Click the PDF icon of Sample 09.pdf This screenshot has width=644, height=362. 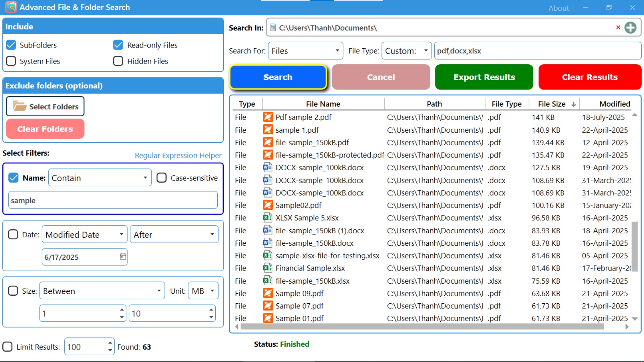268,293
